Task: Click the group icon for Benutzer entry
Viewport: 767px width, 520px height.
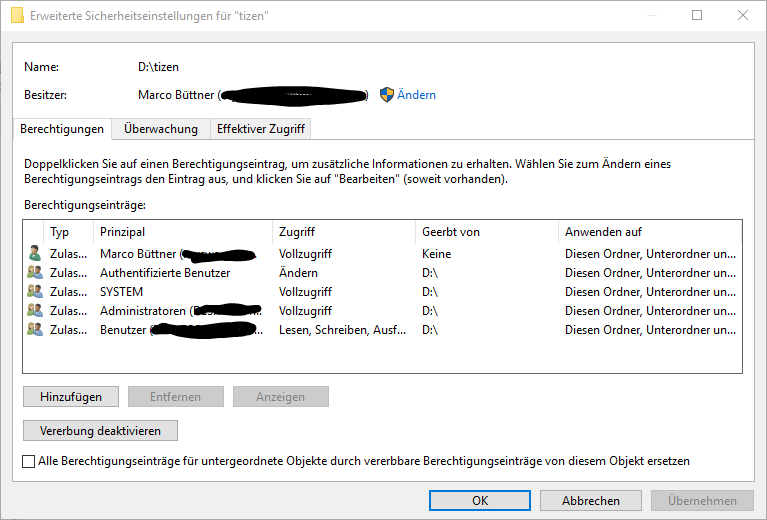Action: [x=35, y=330]
